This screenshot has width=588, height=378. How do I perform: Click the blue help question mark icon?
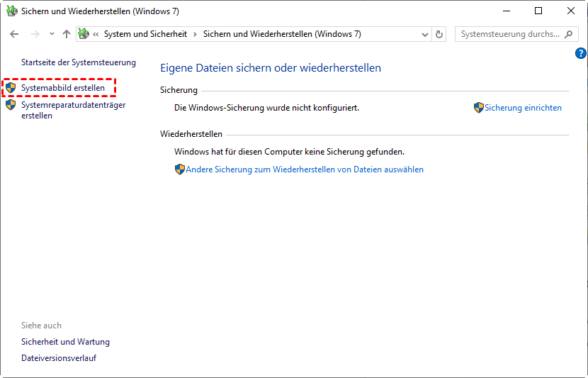580,53
